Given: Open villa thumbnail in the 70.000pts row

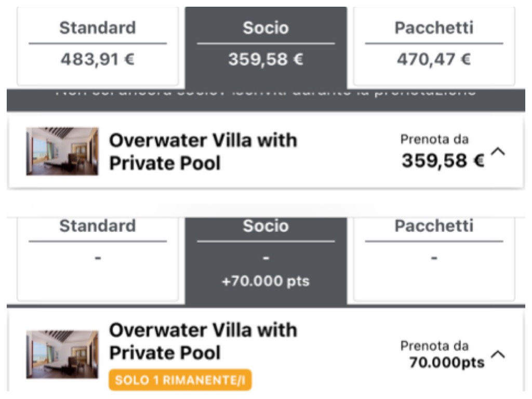Looking at the screenshot, I should click(x=62, y=354).
